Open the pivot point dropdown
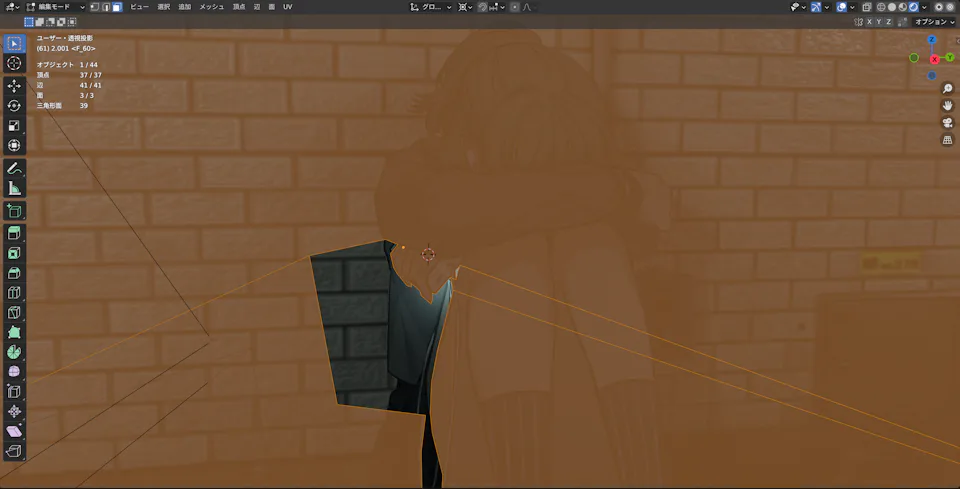This screenshot has width=960, height=489. pos(465,7)
